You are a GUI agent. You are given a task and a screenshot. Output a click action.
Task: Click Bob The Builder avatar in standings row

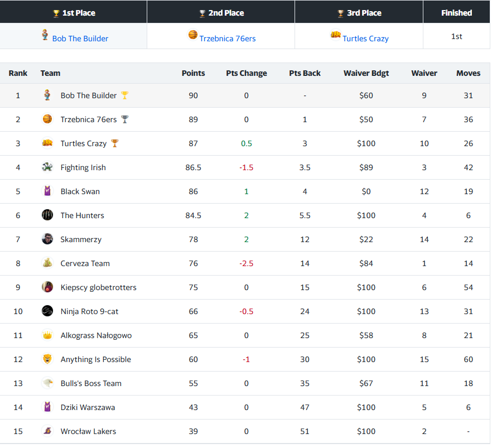click(47, 95)
